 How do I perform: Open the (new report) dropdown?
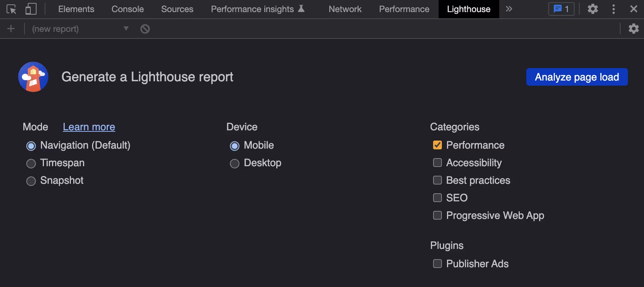(x=80, y=29)
